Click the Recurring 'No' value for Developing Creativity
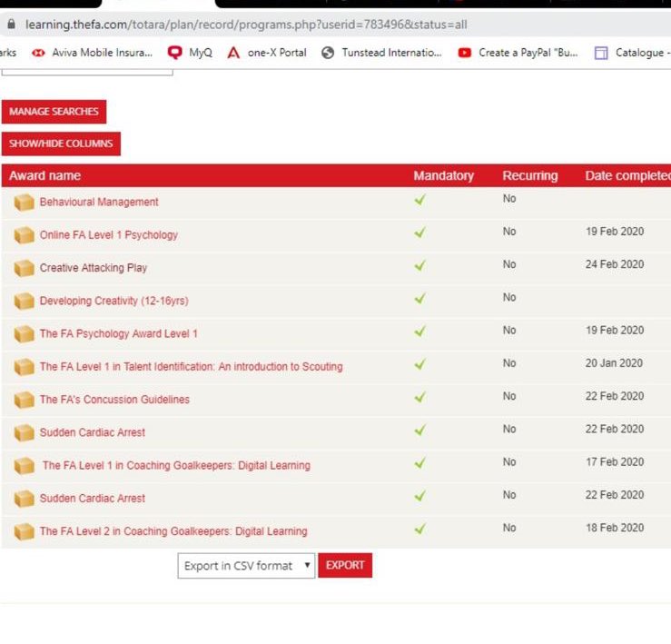Screen dimensions: 671x644 [509, 298]
